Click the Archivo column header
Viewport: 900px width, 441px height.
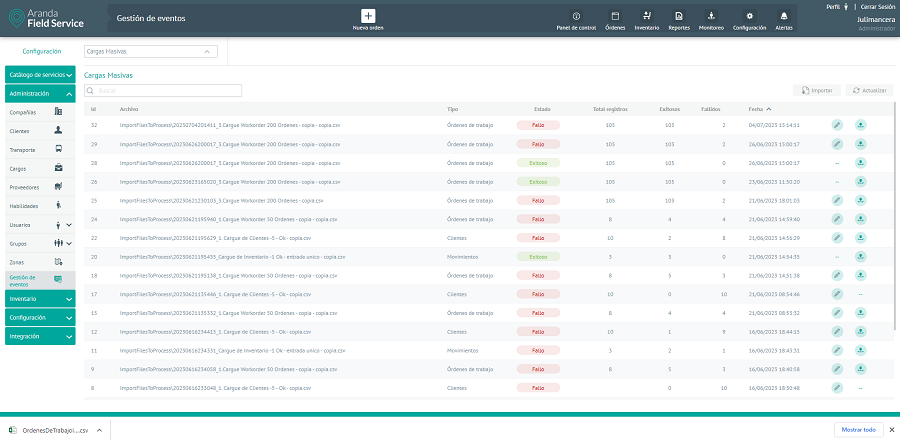pos(129,109)
